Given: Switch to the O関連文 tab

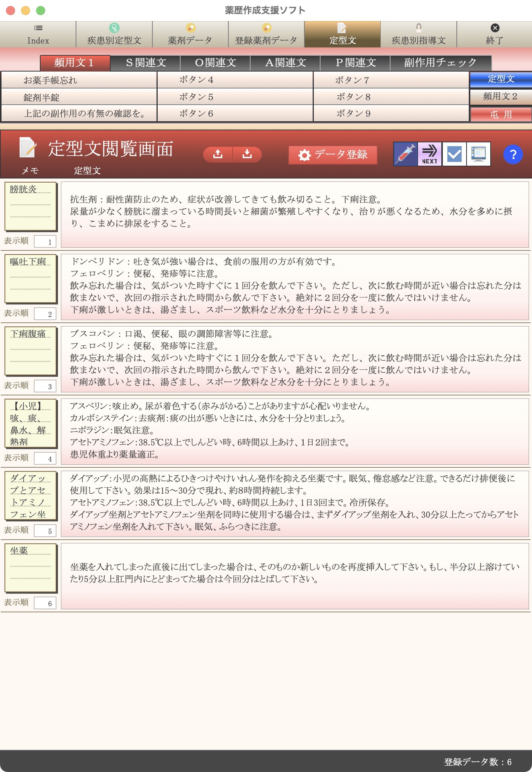Looking at the screenshot, I should (x=215, y=63).
